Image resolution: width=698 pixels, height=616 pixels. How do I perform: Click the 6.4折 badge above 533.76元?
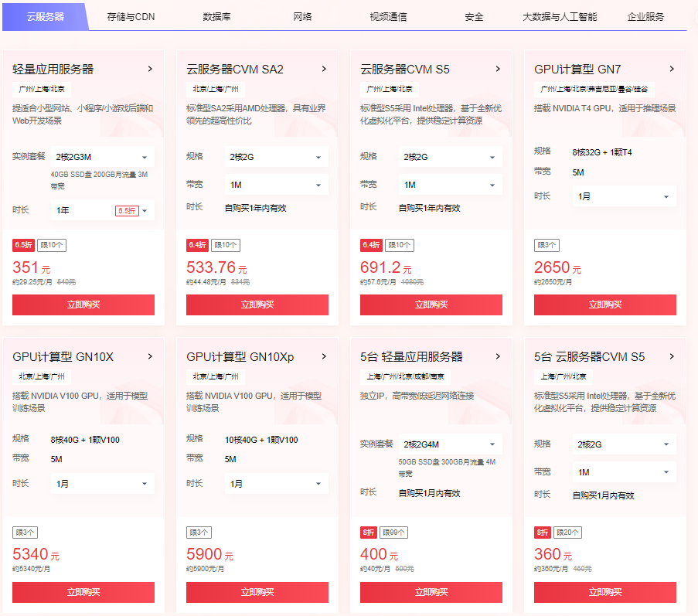pos(197,245)
